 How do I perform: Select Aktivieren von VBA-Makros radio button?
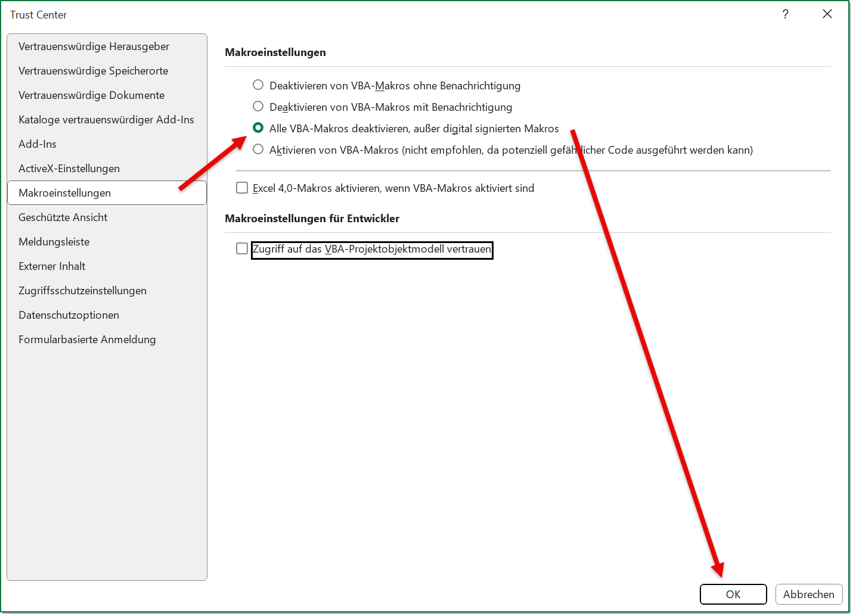point(258,150)
